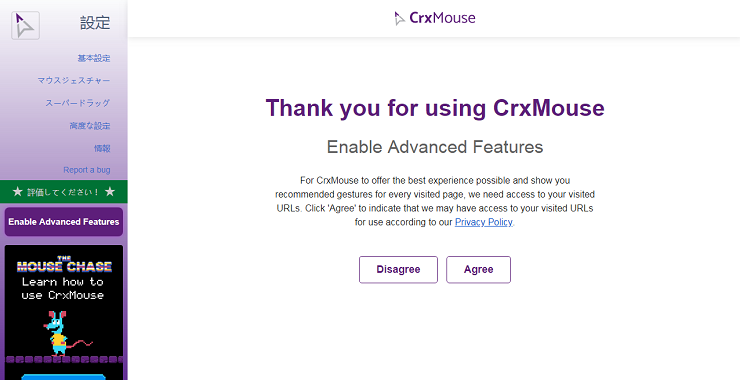740x380 pixels.
Task: Click Agree to enable advanced features
Action: 479,270
